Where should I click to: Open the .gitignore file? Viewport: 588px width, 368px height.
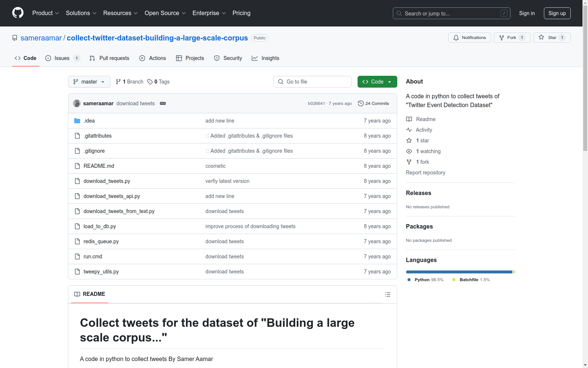[x=94, y=151]
